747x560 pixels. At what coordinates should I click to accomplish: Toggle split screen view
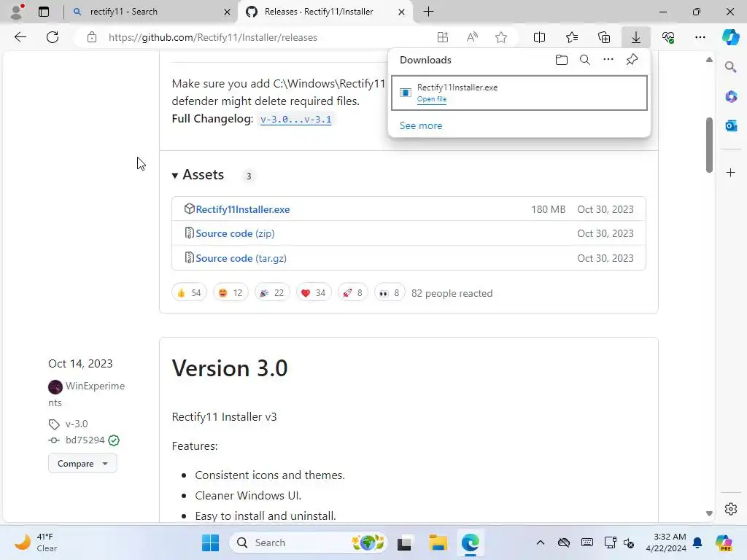click(x=539, y=37)
